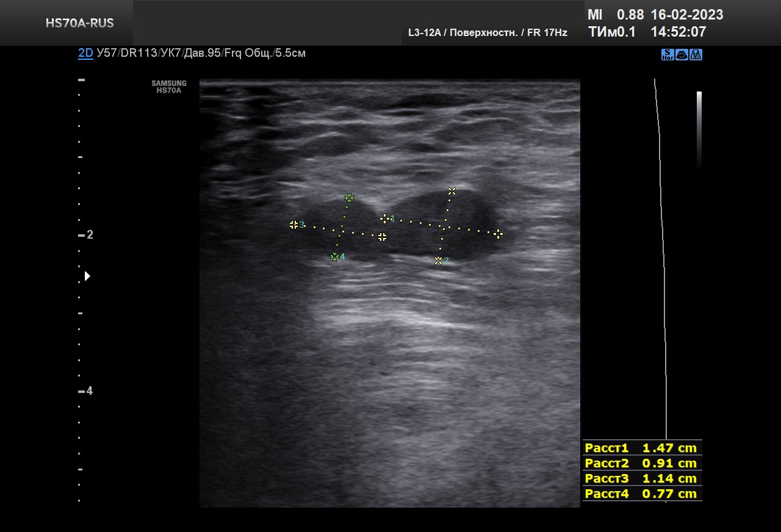Click the Frq Общ. frequency parameter
Image resolution: width=781 pixels, height=532 pixels.
(248, 53)
